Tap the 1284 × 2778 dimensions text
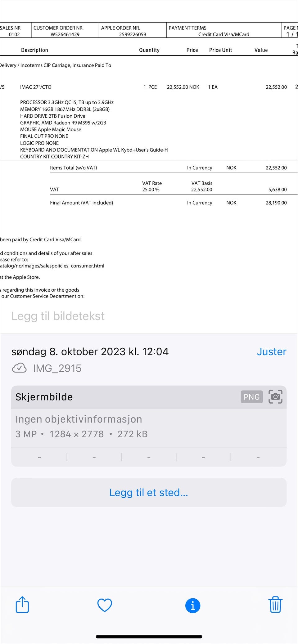Screen dimensions: 298x644 click(x=77, y=434)
